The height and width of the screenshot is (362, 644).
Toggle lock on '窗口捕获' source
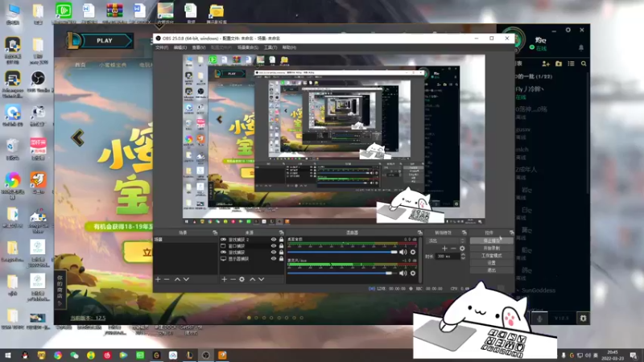[281, 246]
